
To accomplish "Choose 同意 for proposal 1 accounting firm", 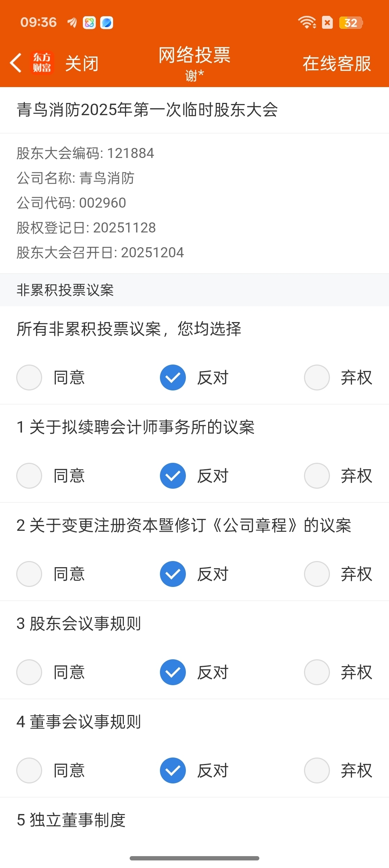I will point(29,476).
